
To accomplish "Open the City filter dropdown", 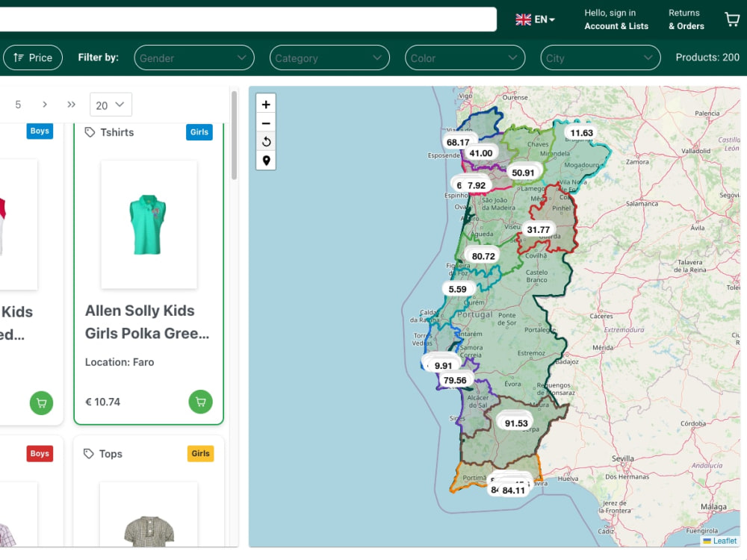I will click(601, 57).
